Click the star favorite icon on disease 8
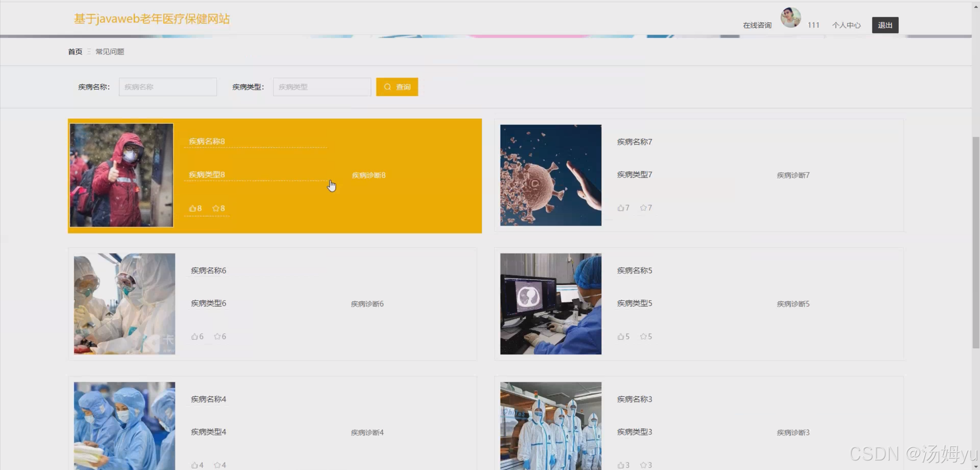The width and height of the screenshot is (980, 470). point(216,208)
